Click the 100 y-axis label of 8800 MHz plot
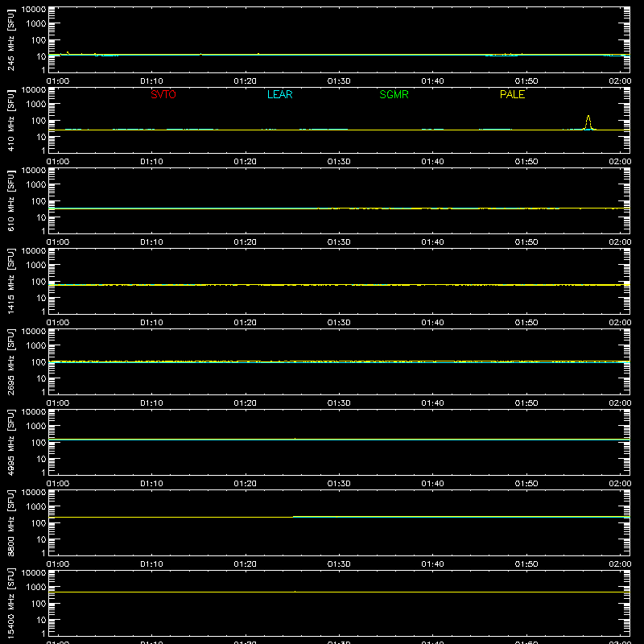 click(x=39, y=523)
